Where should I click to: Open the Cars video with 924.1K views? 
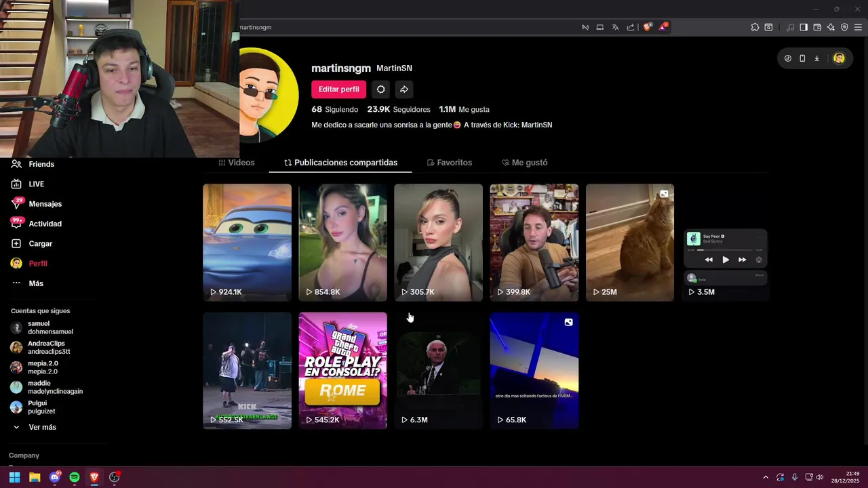click(x=247, y=243)
